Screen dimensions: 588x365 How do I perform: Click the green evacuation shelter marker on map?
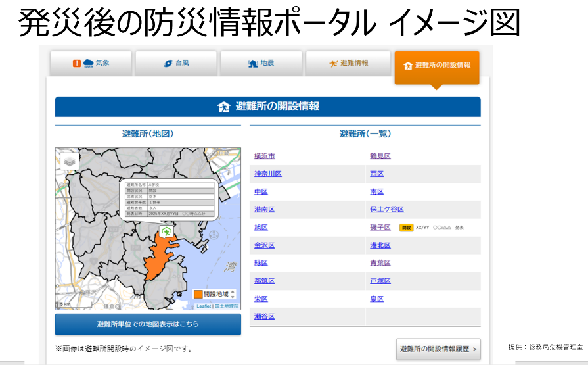click(168, 232)
